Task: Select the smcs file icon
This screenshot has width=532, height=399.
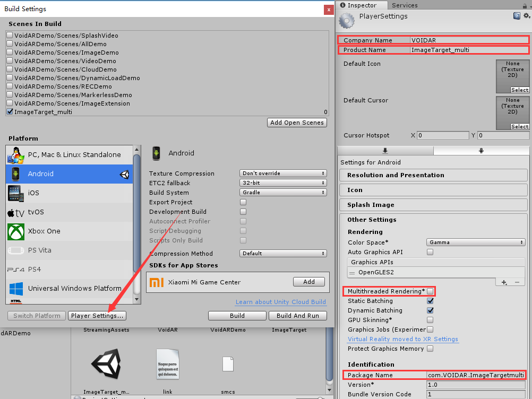Action: point(228,364)
